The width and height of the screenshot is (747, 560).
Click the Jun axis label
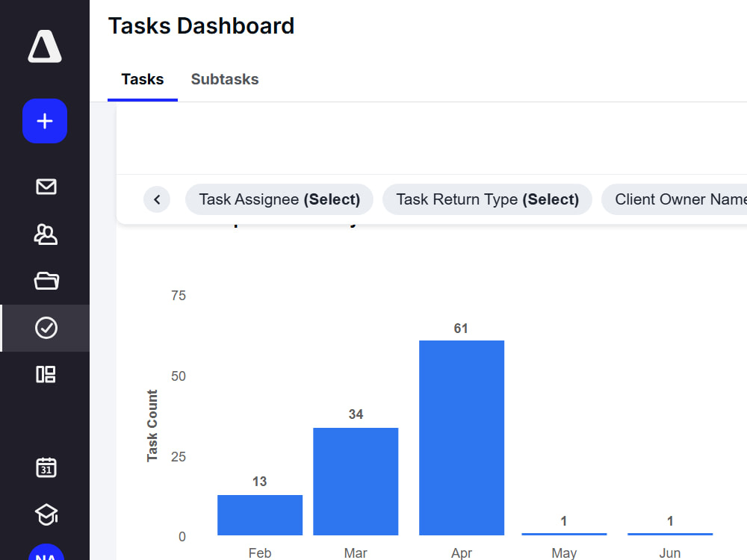click(x=670, y=553)
